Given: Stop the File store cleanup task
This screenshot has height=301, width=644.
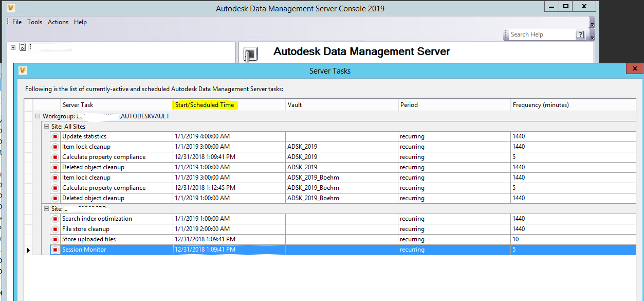Looking at the screenshot, I should click(x=55, y=228).
